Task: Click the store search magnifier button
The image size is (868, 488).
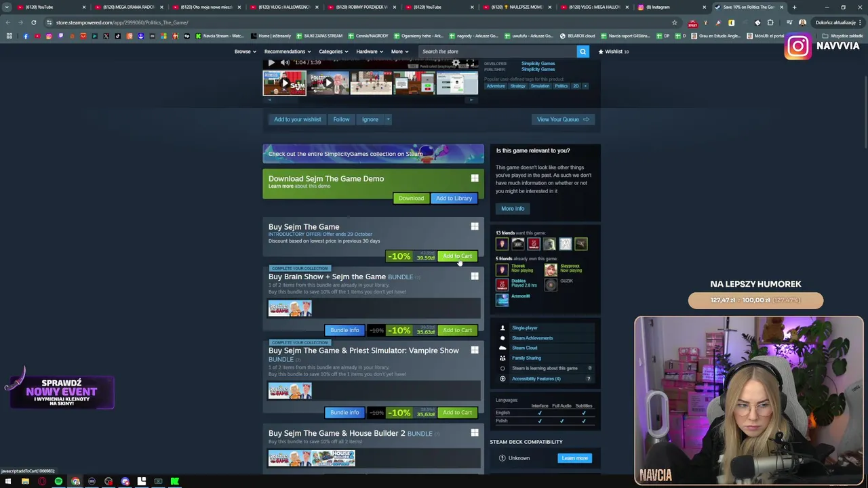Action: tap(583, 52)
